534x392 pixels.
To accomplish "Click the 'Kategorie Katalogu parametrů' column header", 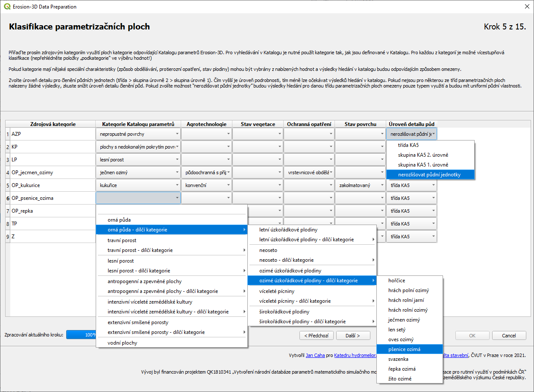I will (x=138, y=124).
